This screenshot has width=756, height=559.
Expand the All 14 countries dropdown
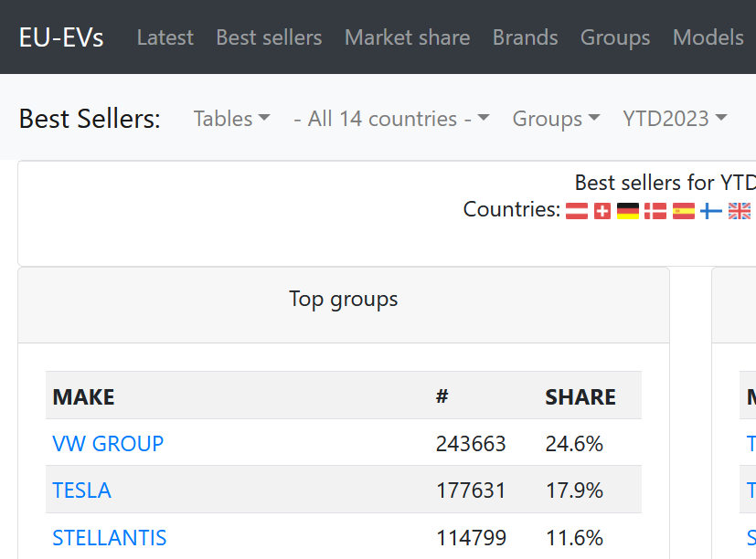(x=391, y=119)
